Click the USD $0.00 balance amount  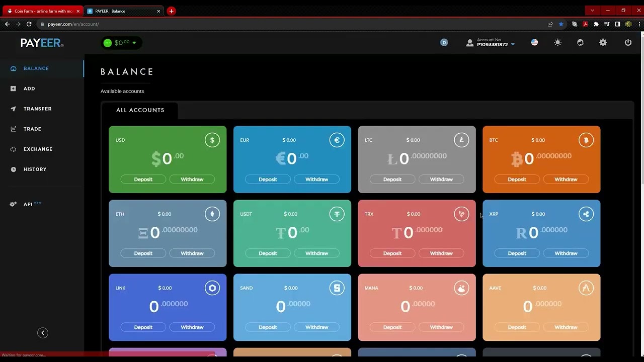click(168, 158)
